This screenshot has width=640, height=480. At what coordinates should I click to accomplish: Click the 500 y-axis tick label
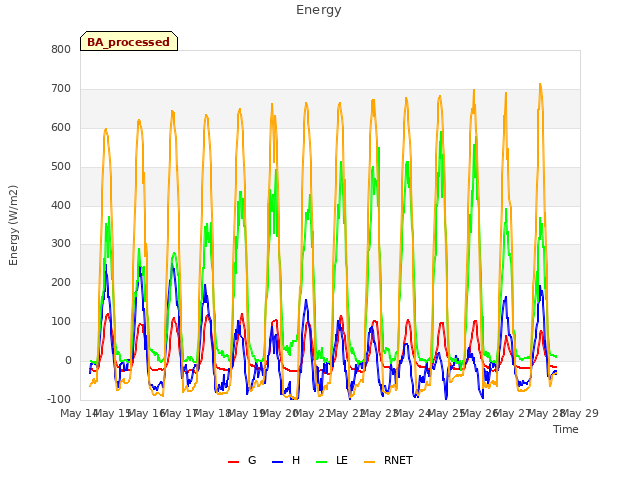(x=61, y=167)
